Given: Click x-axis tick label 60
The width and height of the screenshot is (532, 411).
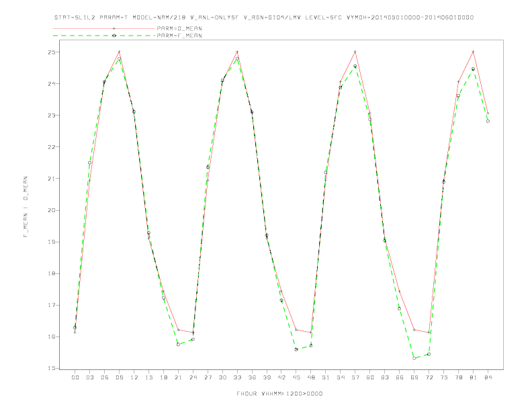Looking at the screenshot, I should point(370,377).
